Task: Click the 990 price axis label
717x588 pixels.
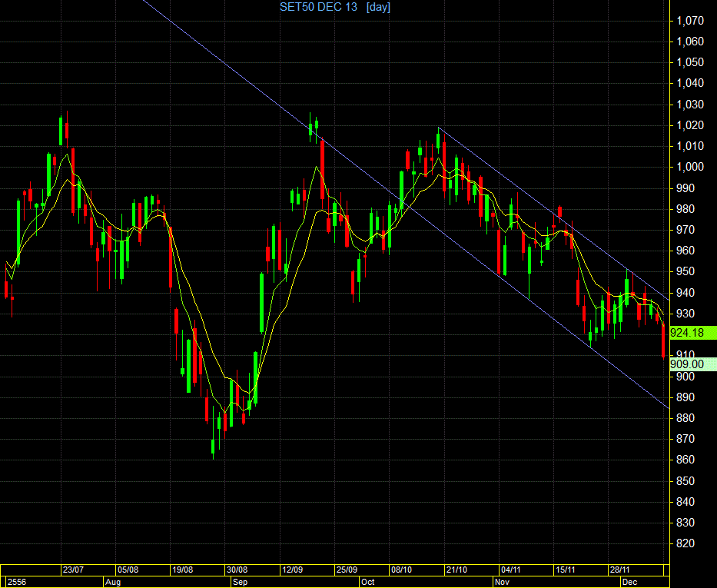Action: [685, 188]
